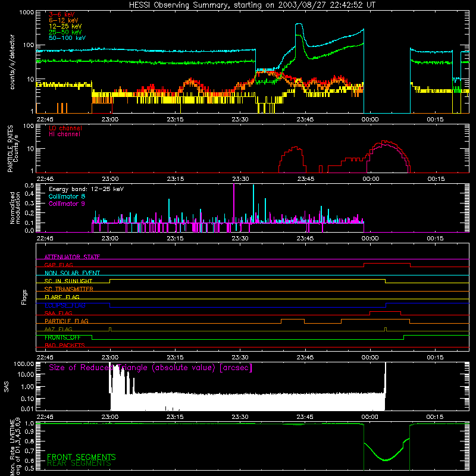Click the 'Energy band: 12-25 keV' caption
476x476 pixels.
86,189
